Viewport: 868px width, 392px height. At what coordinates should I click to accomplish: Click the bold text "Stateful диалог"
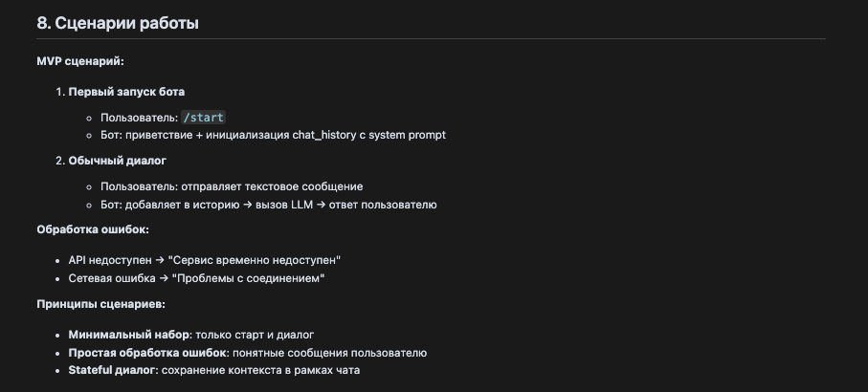(x=112, y=370)
